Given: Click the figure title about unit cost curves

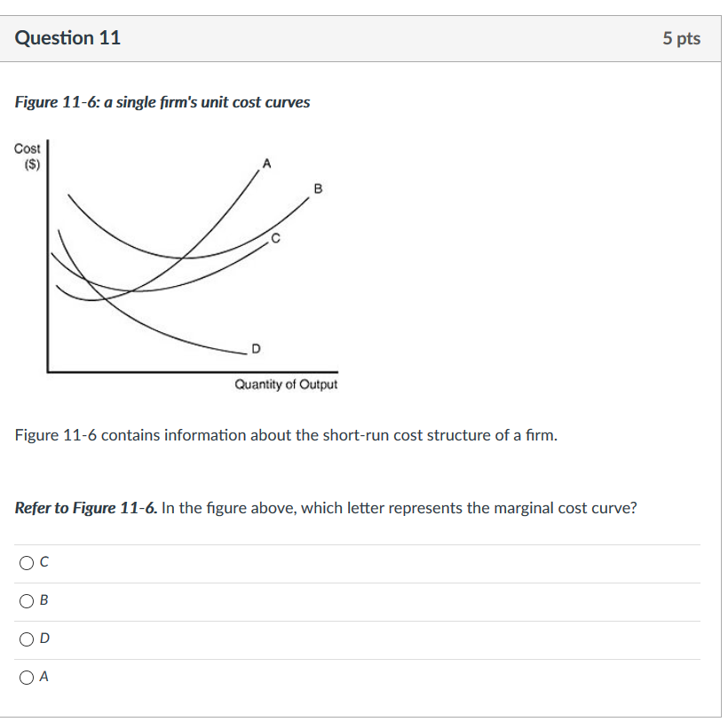Looking at the screenshot, I should [162, 102].
